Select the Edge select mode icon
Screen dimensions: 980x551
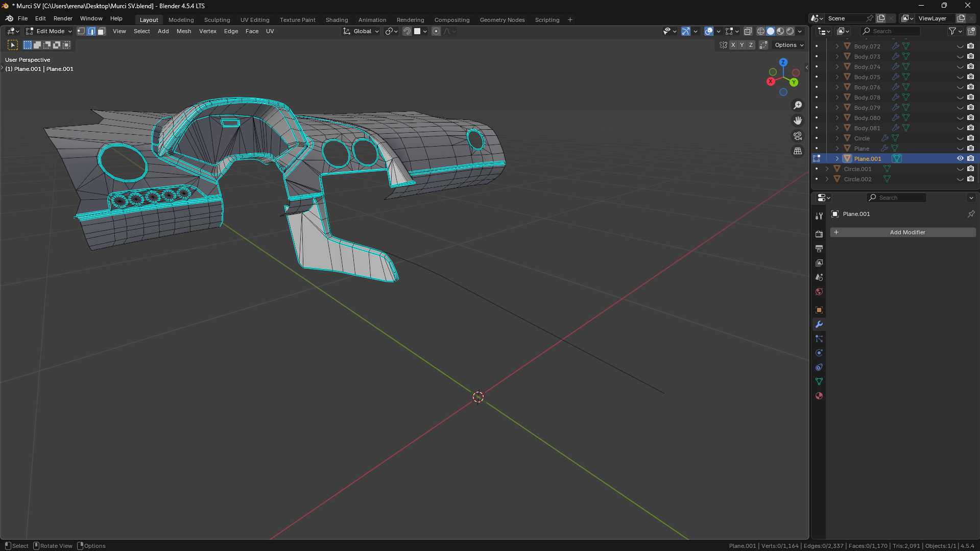(x=91, y=31)
